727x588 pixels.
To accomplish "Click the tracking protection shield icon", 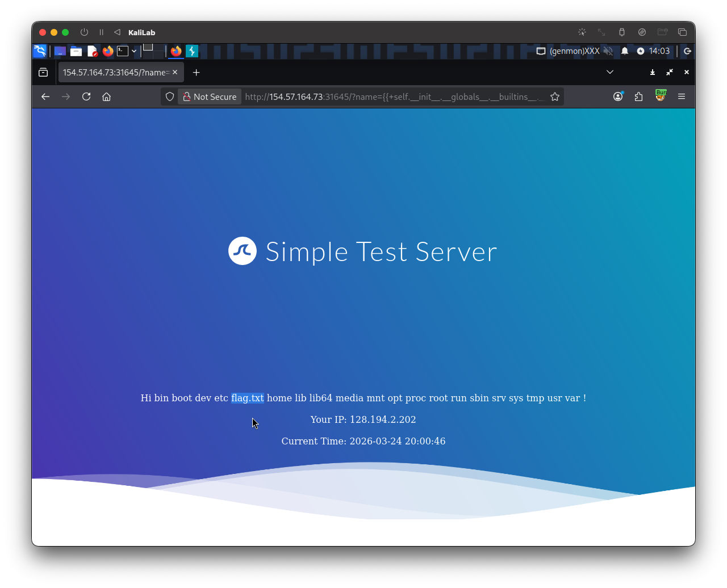I will point(169,96).
